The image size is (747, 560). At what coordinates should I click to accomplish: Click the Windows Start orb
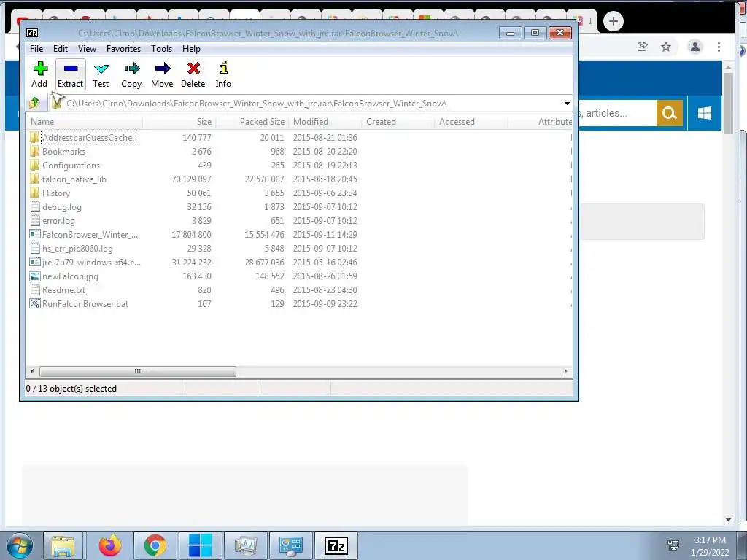19,545
